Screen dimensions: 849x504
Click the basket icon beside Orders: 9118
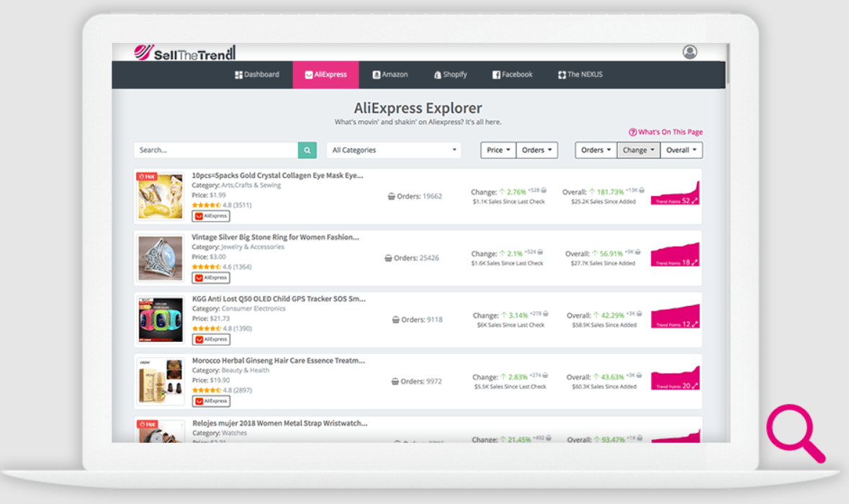pyautogui.click(x=395, y=320)
